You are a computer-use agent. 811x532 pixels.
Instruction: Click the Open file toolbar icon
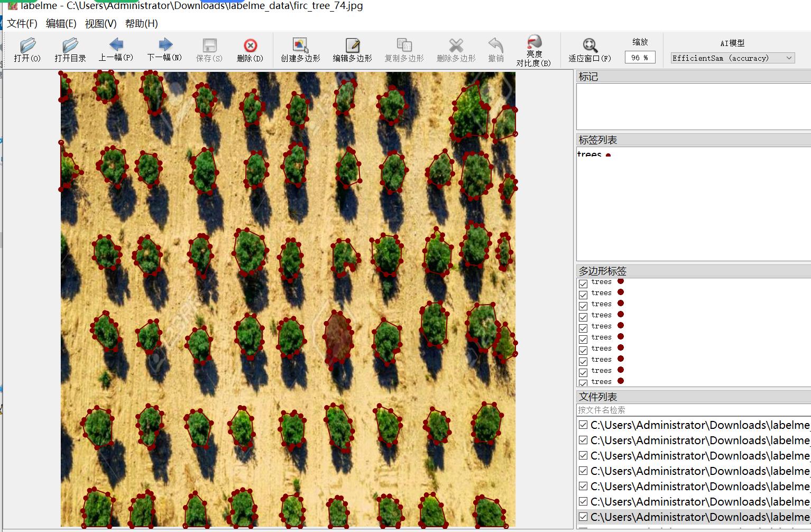tap(27, 46)
